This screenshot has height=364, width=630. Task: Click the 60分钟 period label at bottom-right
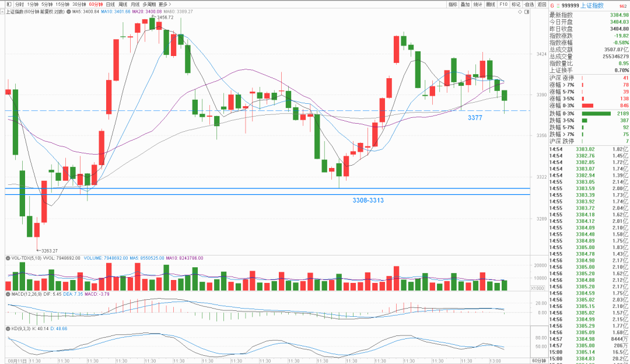539,360
